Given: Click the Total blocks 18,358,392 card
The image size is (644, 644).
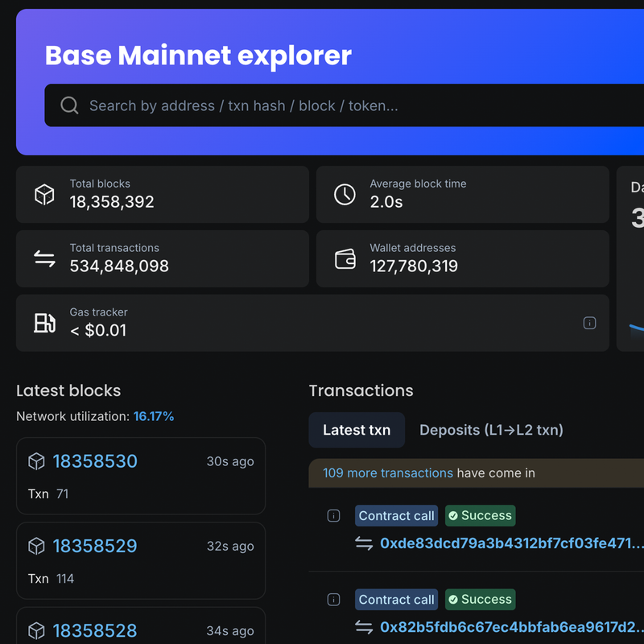Looking at the screenshot, I should (x=163, y=194).
